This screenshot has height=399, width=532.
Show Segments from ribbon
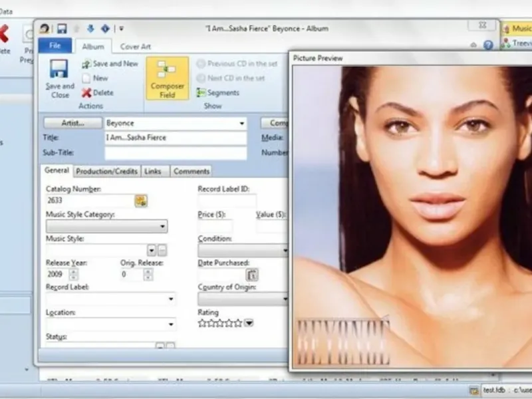(x=218, y=92)
